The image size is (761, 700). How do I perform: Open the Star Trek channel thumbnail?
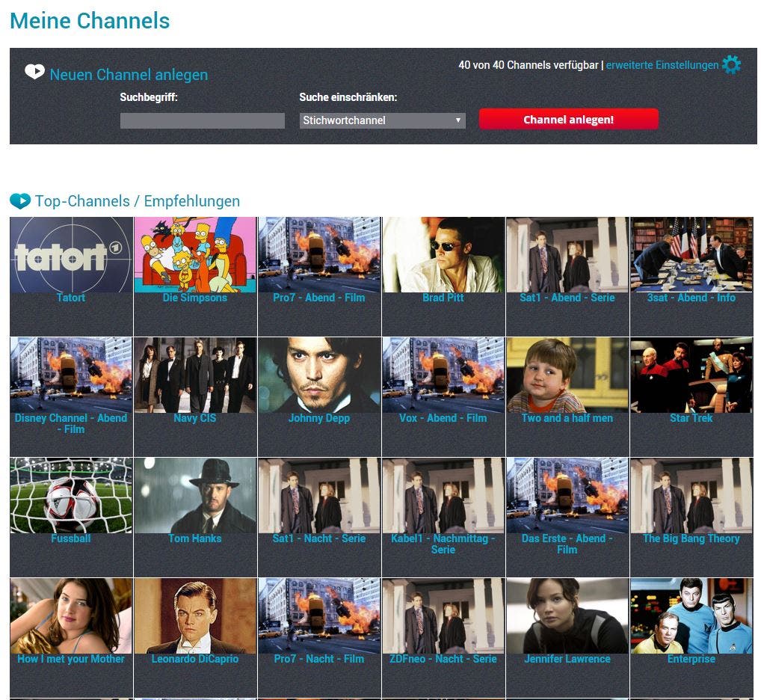[x=691, y=375]
